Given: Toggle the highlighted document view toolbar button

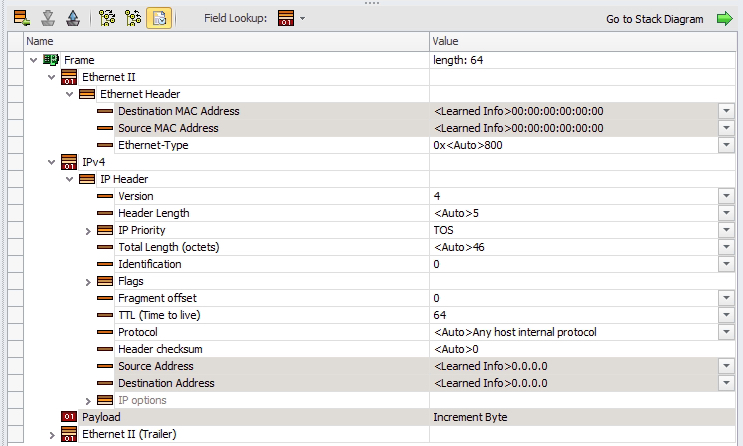Looking at the screenshot, I should pyautogui.click(x=159, y=18).
